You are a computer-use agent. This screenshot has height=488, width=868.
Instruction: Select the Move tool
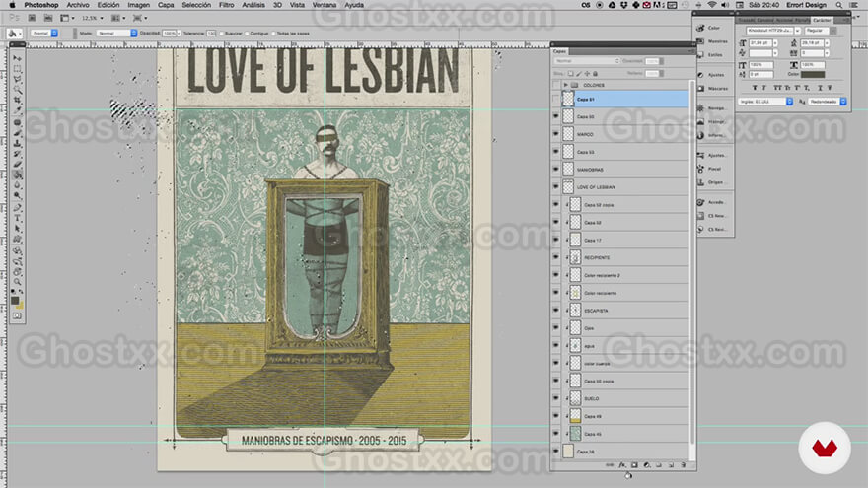tap(17, 58)
